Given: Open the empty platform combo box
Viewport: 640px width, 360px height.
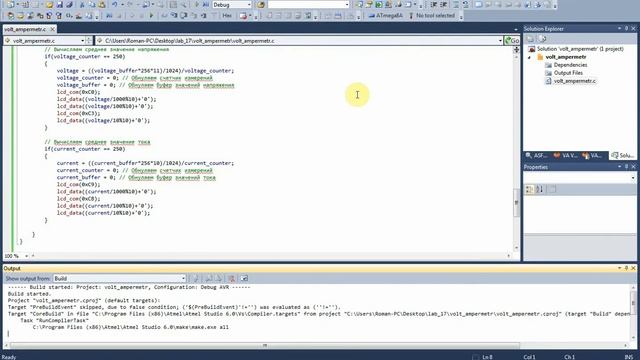Looking at the screenshot, I should 309,5.
